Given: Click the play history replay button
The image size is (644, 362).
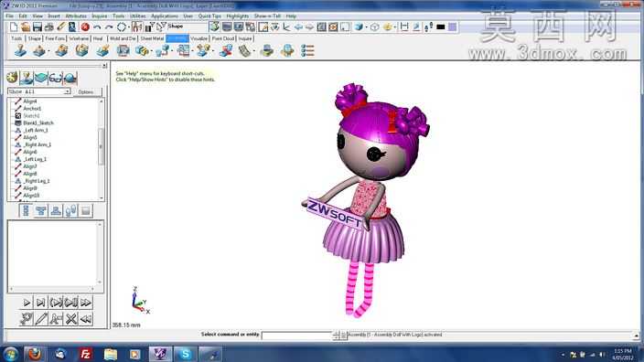Looking at the screenshot, I should pyautogui.click(x=27, y=303).
